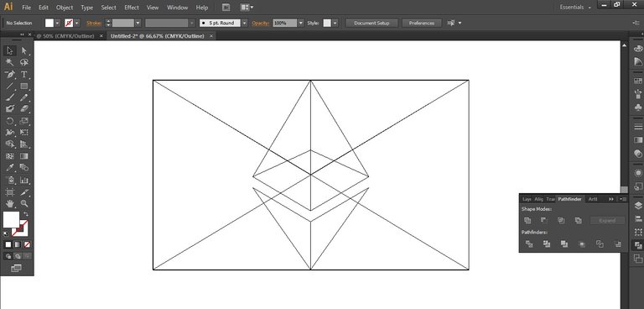The height and width of the screenshot is (309, 644).
Task: Choose the Shape Builder tool
Action: 10,144
